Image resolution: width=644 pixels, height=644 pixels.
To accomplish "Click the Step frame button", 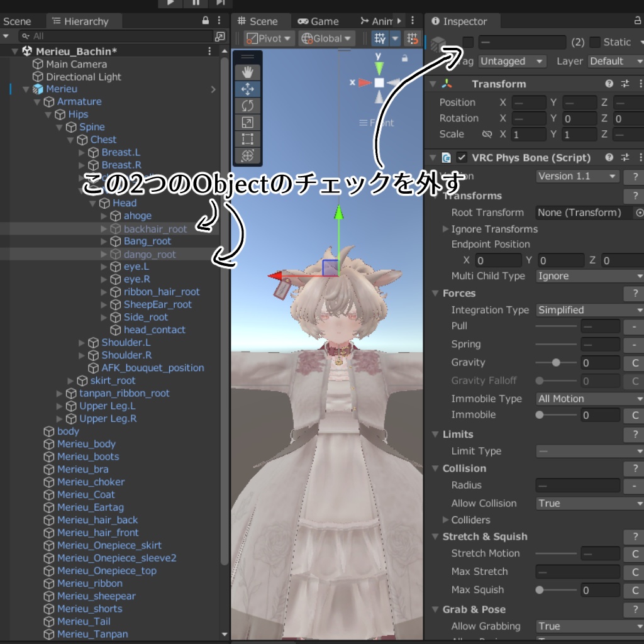I will point(221,3).
